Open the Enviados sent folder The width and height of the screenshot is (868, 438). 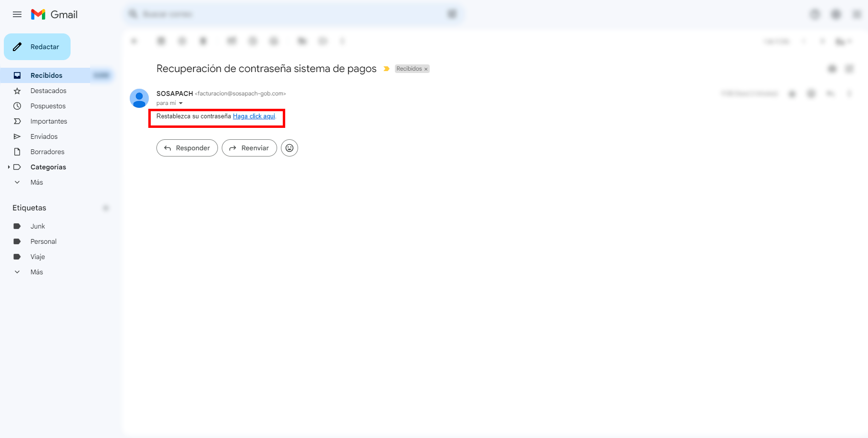click(x=44, y=136)
